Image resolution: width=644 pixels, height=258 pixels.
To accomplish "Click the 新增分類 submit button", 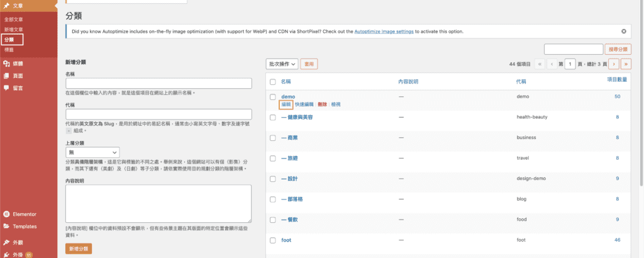I will (79, 249).
